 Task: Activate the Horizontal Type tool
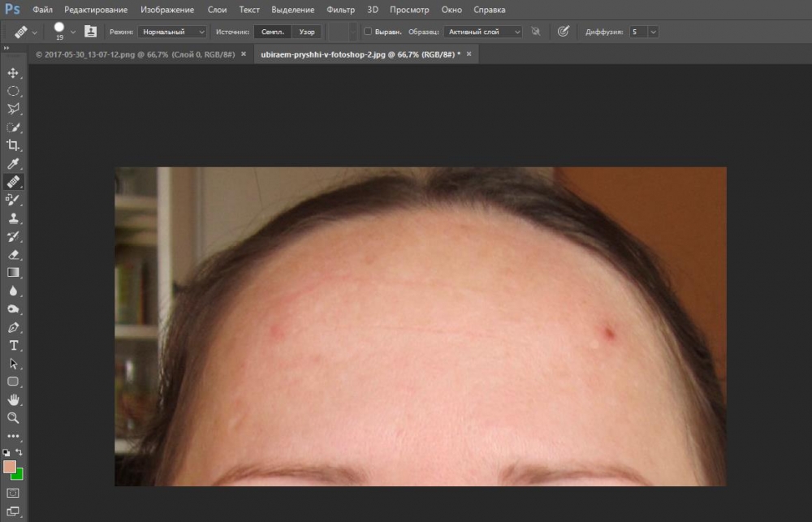point(13,346)
